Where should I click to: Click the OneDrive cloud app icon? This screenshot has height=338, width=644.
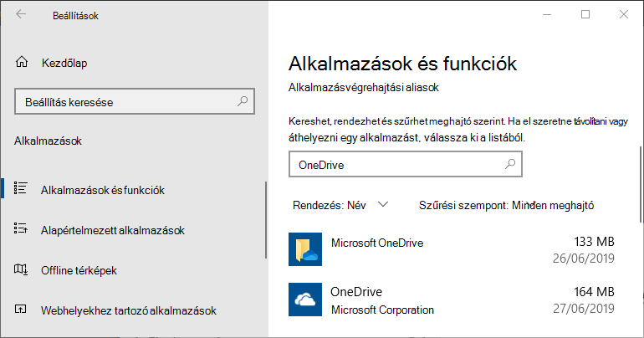coord(305,300)
